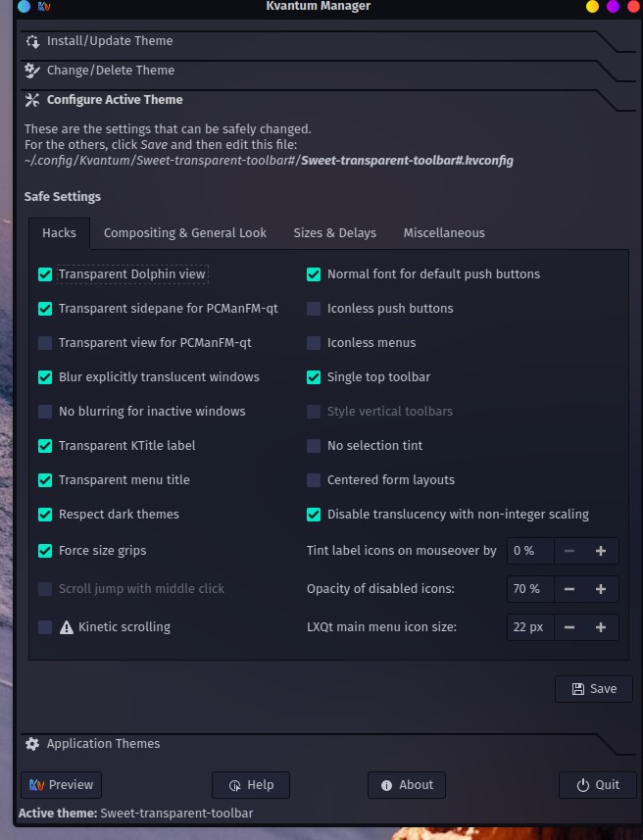Decrease the LXQt main menu icon size
Image resolution: width=643 pixels, height=840 pixels.
pyautogui.click(x=569, y=627)
